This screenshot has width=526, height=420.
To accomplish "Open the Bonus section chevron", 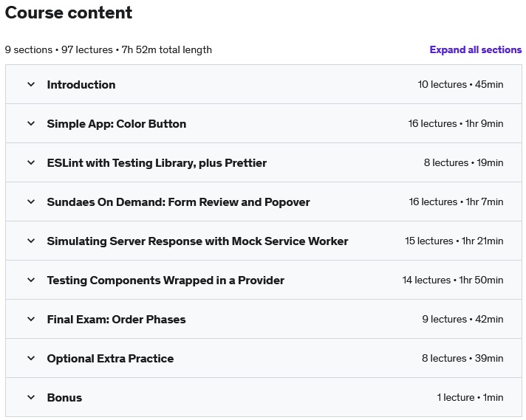I will click(31, 398).
